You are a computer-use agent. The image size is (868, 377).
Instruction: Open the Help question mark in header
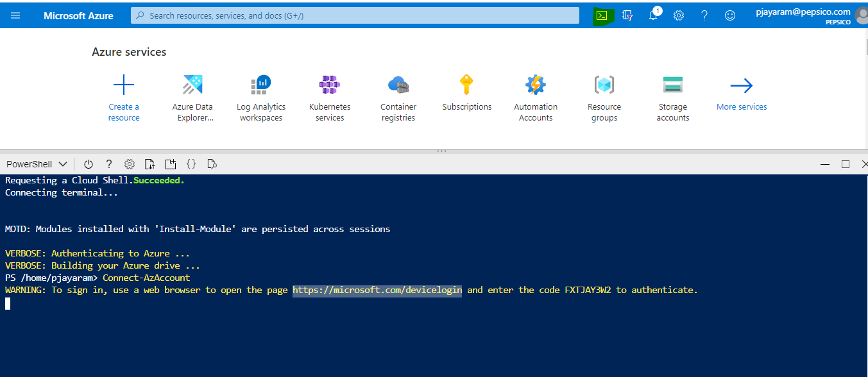pyautogui.click(x=704, y=15)
